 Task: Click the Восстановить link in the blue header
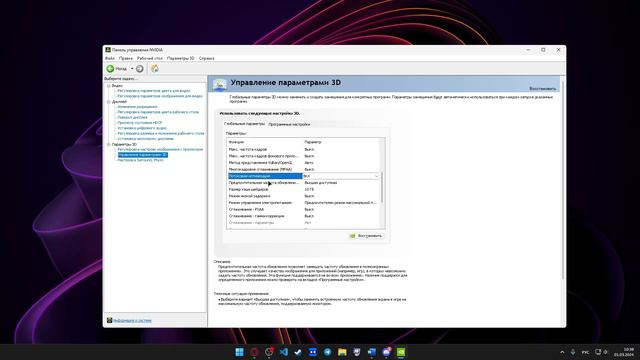pos(542,89)
